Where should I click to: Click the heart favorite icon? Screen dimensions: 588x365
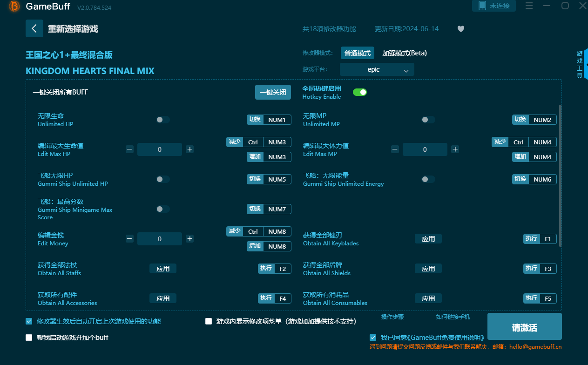[461, 29]
